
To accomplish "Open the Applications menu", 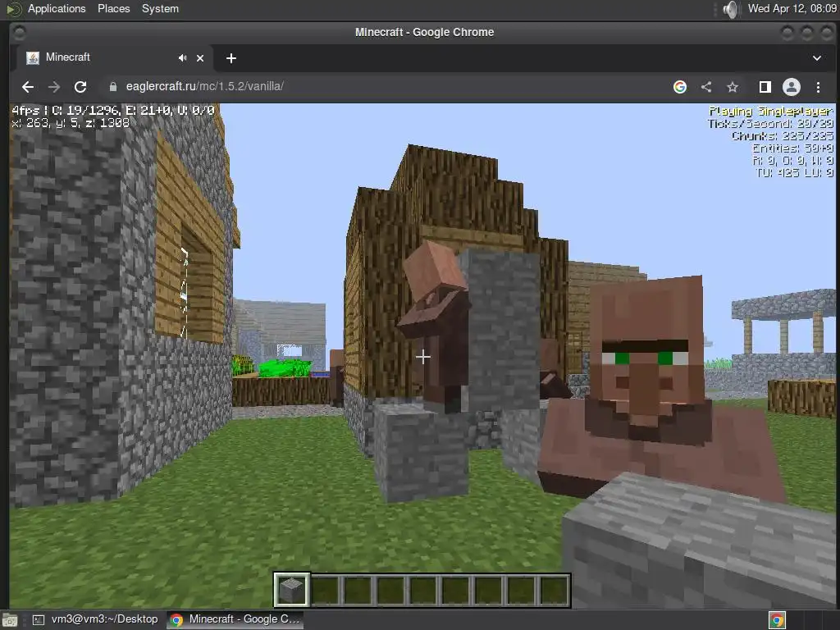I will click(x=57, y=8).
